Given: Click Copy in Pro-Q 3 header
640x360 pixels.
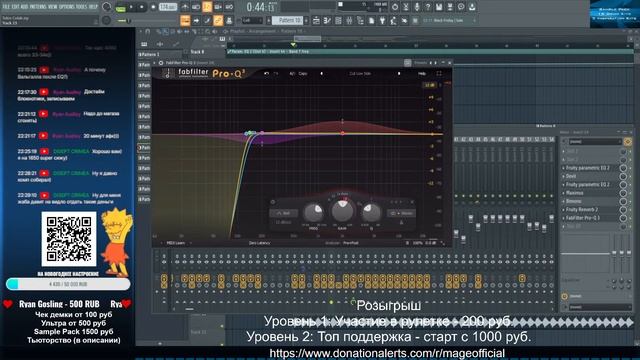Looking at the screenshot, I should pyautogui.click(x=303, y=73).
